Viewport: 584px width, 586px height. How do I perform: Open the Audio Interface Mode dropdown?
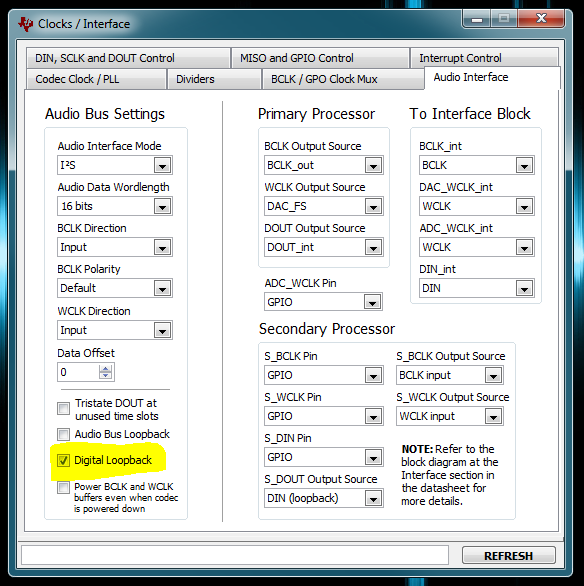[115, 165]
